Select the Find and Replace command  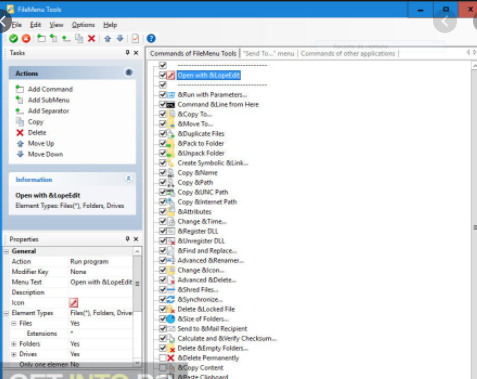(x=207, y=251)
